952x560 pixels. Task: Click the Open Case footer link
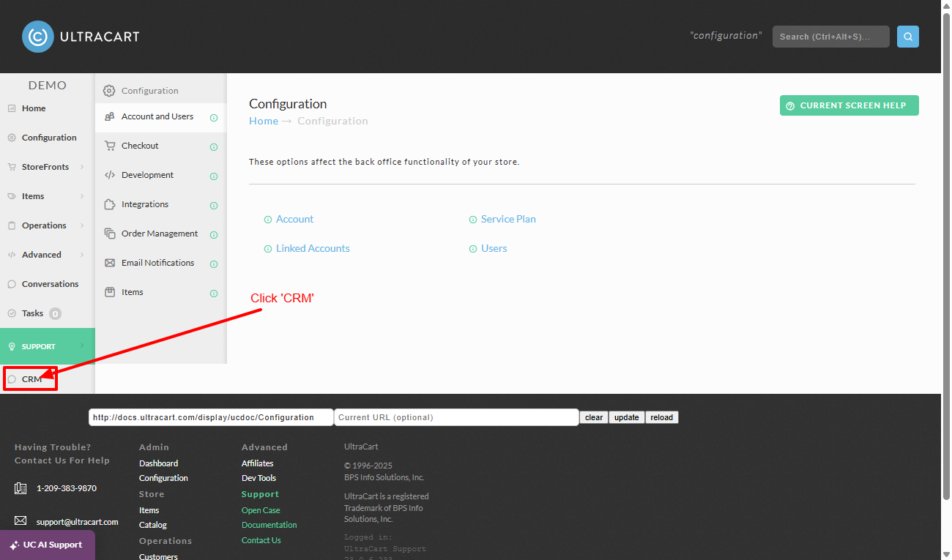[x=261, y=510]
